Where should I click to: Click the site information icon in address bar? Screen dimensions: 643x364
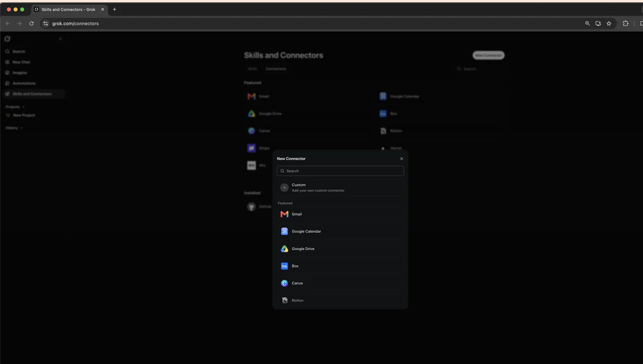[45, 23]
